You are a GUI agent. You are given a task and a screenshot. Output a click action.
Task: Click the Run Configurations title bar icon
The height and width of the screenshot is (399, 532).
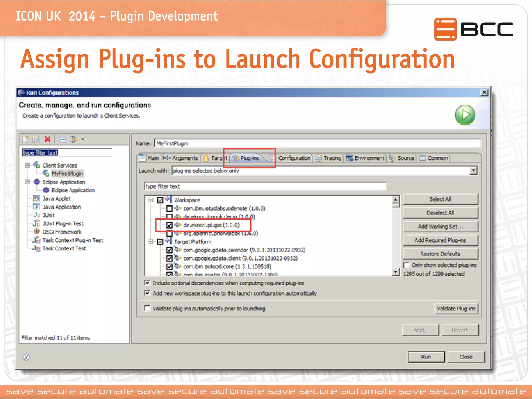point(21,92)
